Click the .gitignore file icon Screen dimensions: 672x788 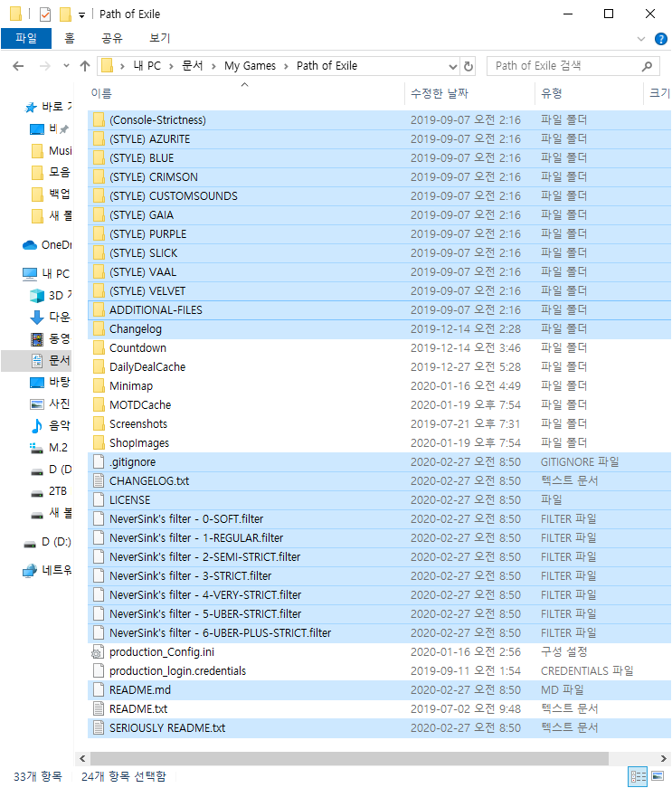coord(99,461)
